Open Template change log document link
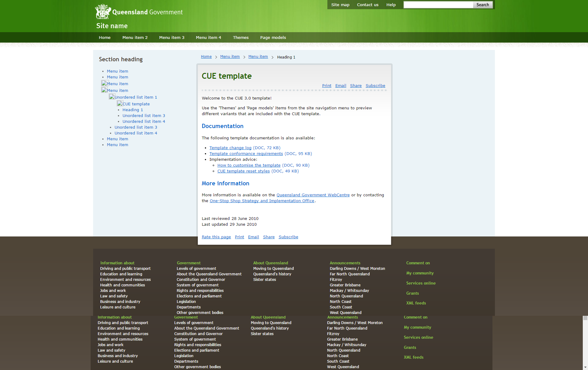The width and height of the screenshot is (588, 370). point(230,148)
